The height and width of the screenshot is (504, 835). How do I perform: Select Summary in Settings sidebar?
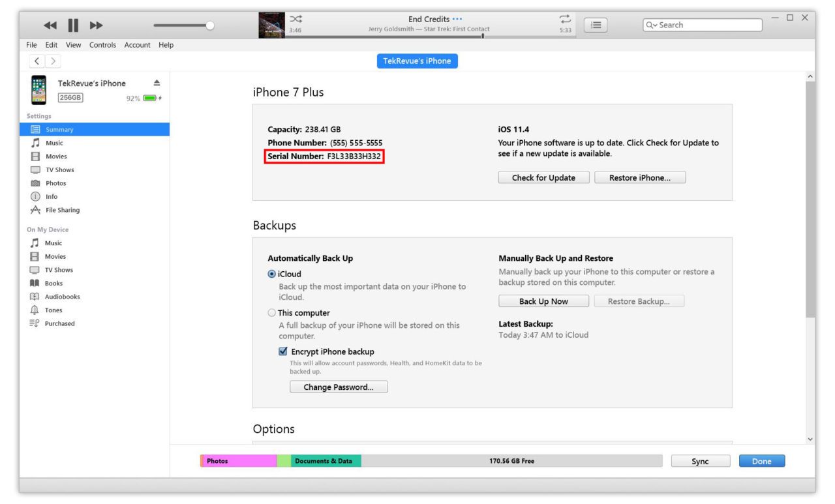tap(95, 129)
